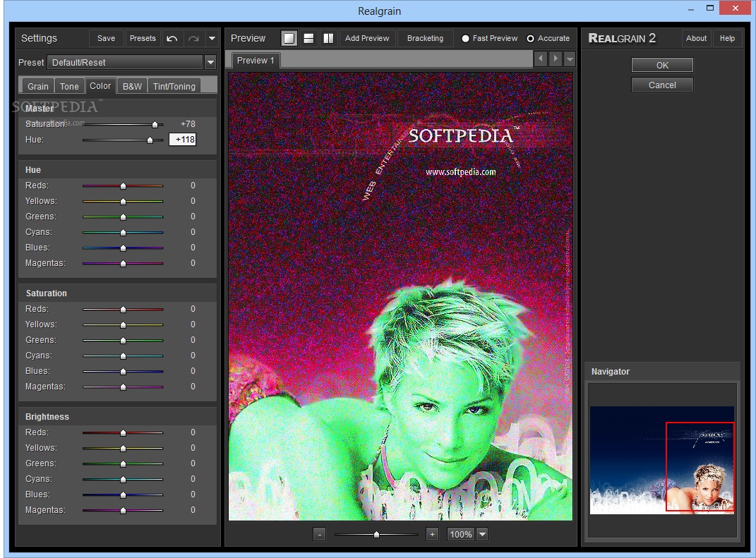Click the Add Preview button
Viewport: 756px width, 558px height.
(367, 39)
